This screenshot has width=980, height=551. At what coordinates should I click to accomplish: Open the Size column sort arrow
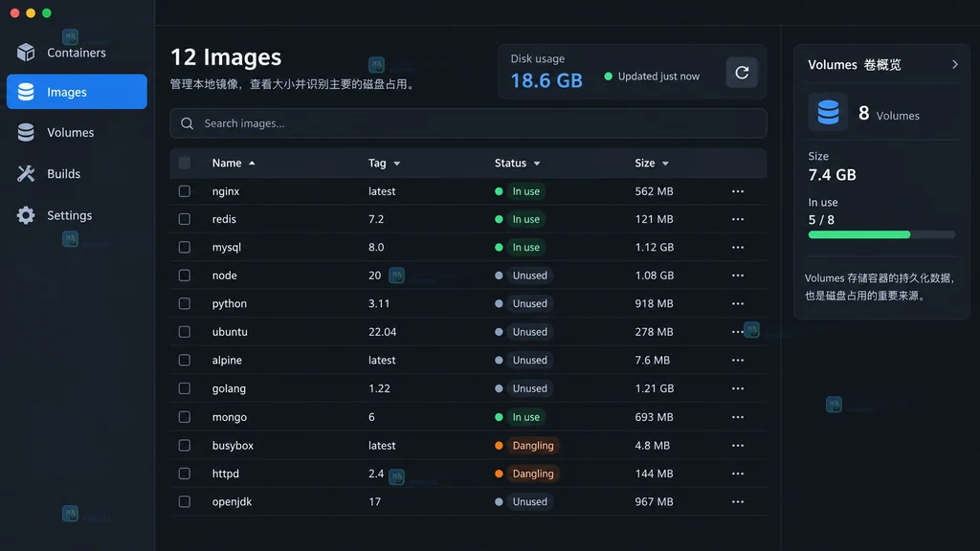coord(666,164)
